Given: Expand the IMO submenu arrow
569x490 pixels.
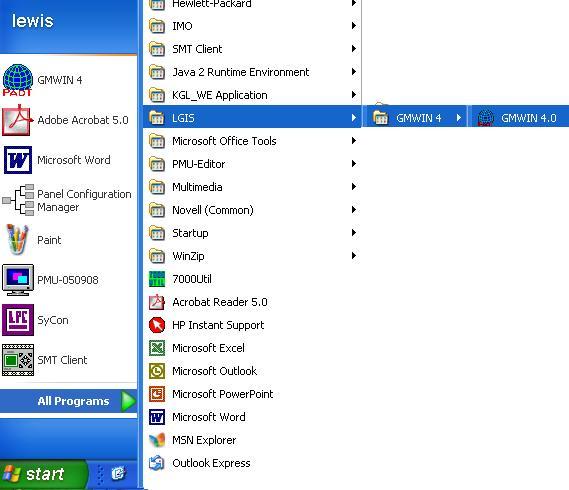Looking at the screenshot, I should pyautogui.click(x=354, y=26).
